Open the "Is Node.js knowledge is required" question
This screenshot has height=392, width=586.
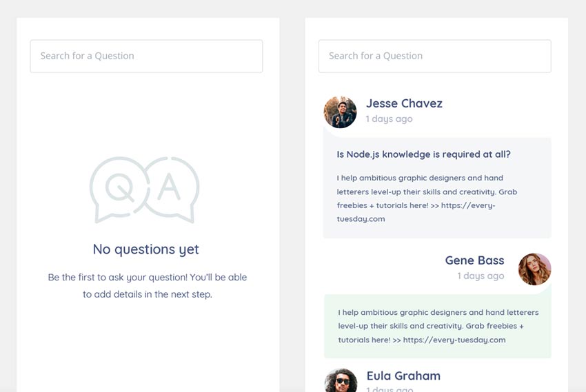423,154
